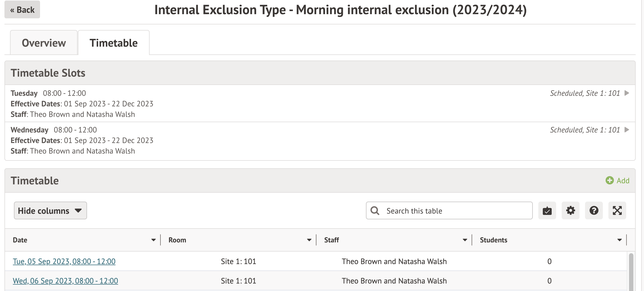Viewport: 644px width, 291px height.
Task: Select the Timetable tab
Action: [x=113, y=43]
